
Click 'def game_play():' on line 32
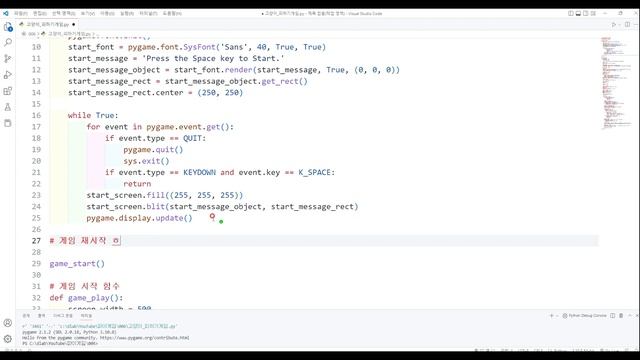86,298
